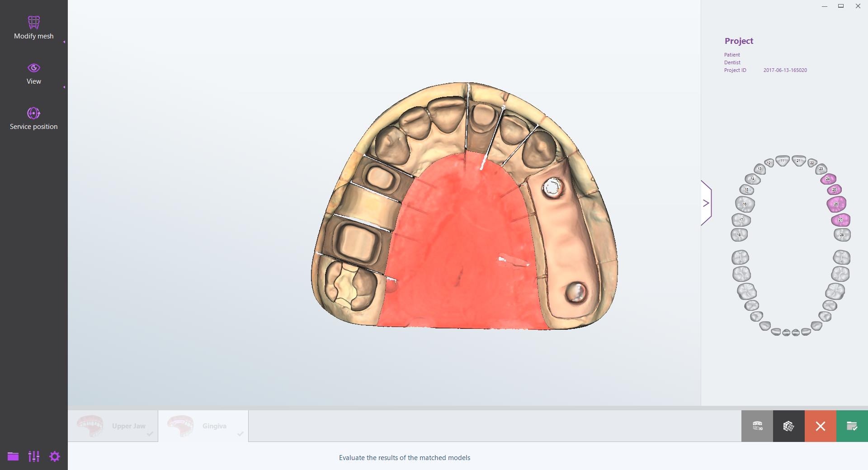Open the project folder icon
This screenshot has height=470, width=868.
click(13, 457)
